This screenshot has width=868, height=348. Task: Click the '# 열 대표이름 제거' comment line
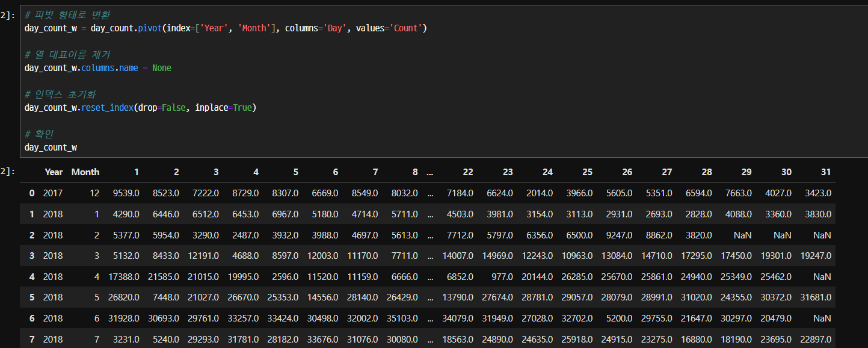point(67,55)
